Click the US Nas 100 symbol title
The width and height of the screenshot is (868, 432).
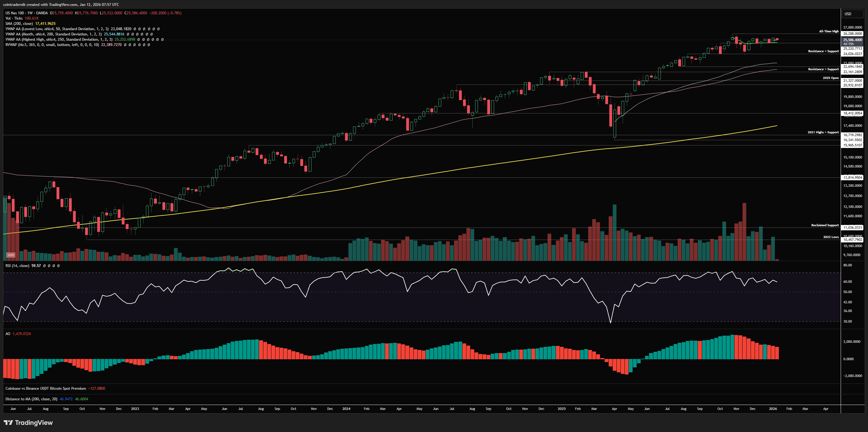pyautogui.click(x=15, y=13)
